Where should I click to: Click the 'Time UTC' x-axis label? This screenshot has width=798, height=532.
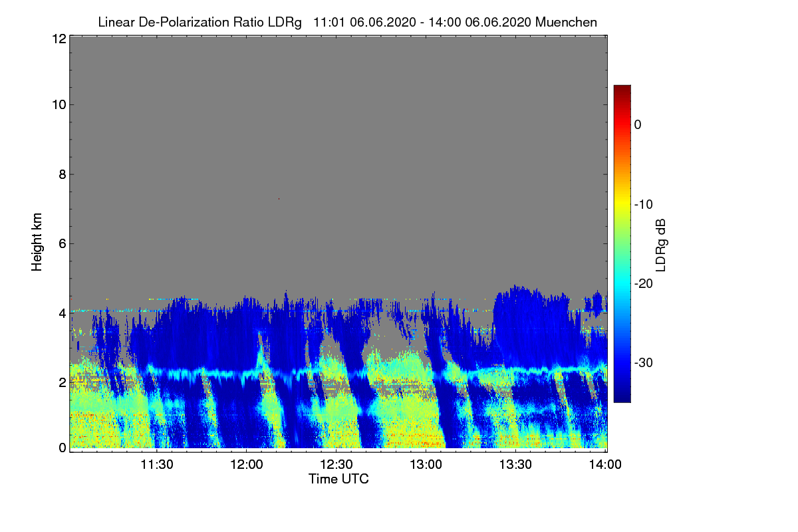338,479
